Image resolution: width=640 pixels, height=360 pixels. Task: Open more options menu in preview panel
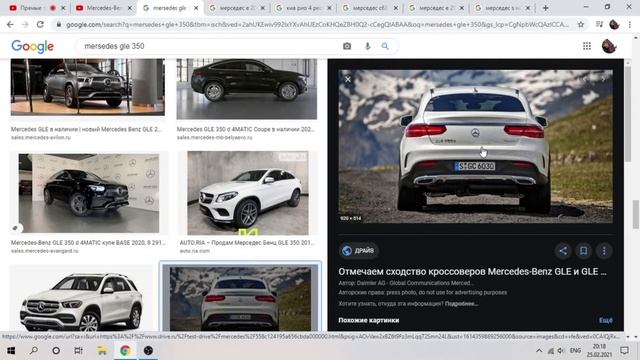(604, 251)
